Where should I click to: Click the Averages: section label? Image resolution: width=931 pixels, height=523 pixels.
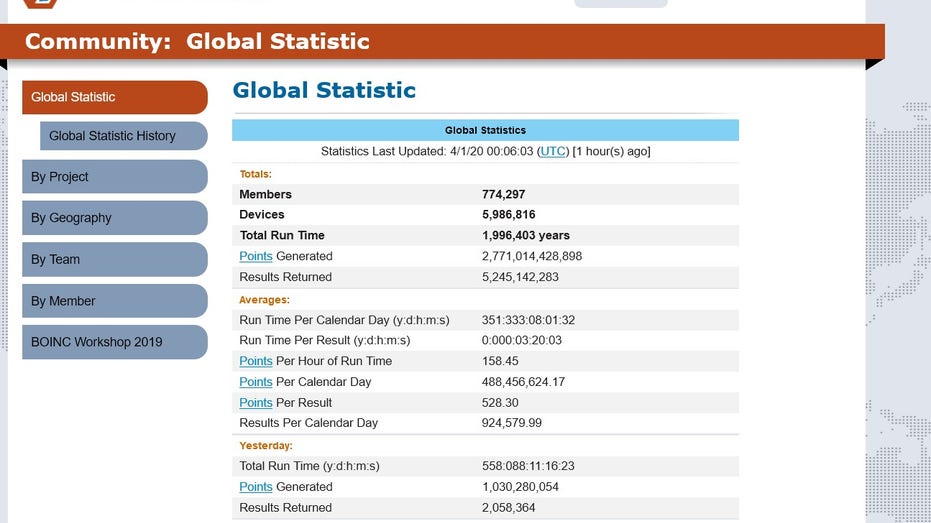pyautogui.click(x=264, y=300)
